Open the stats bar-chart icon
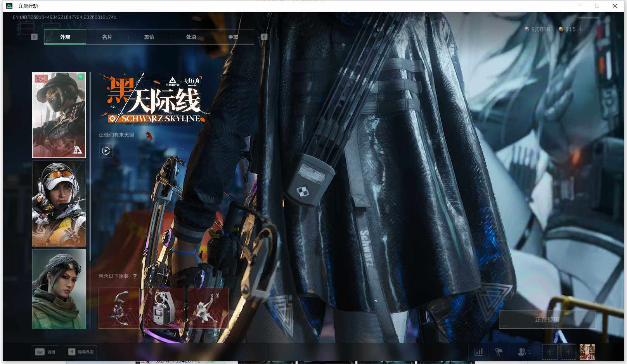Viewport: 627px width, 364px height. pos(479,352)
